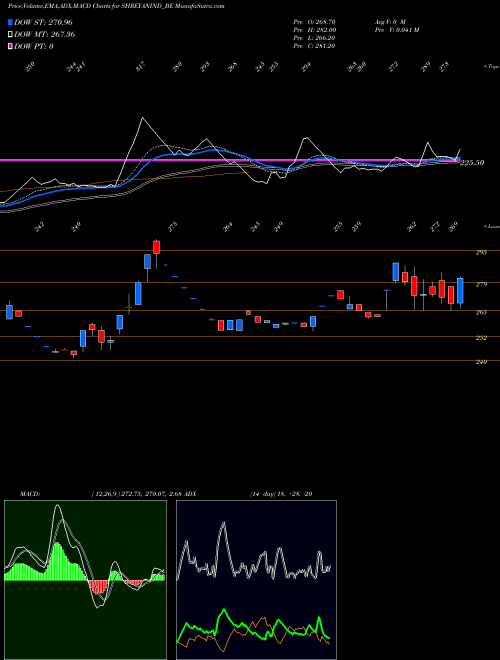Click the 265 price level label

coord(481,312)
